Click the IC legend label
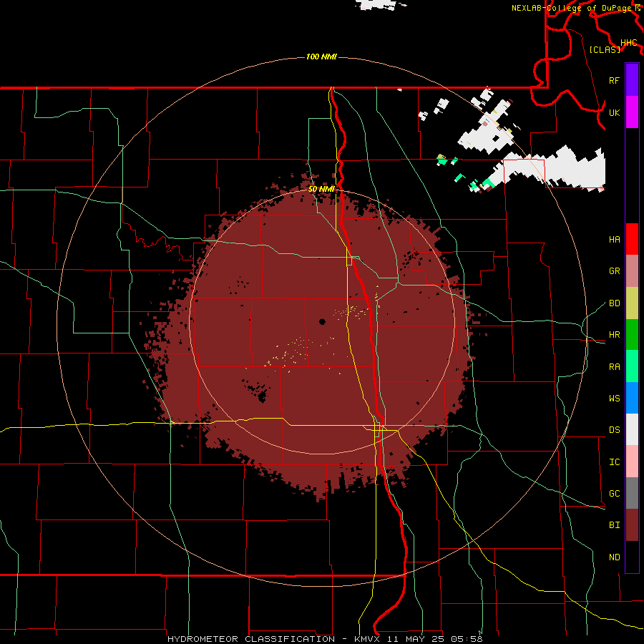Viewport: 644px width, 644px height. 614,462
